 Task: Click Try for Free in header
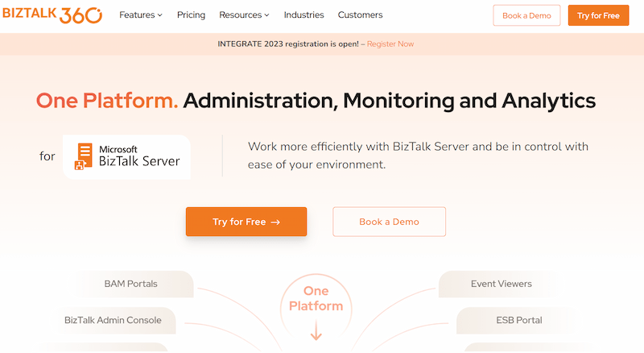click(x=598, y=15)
